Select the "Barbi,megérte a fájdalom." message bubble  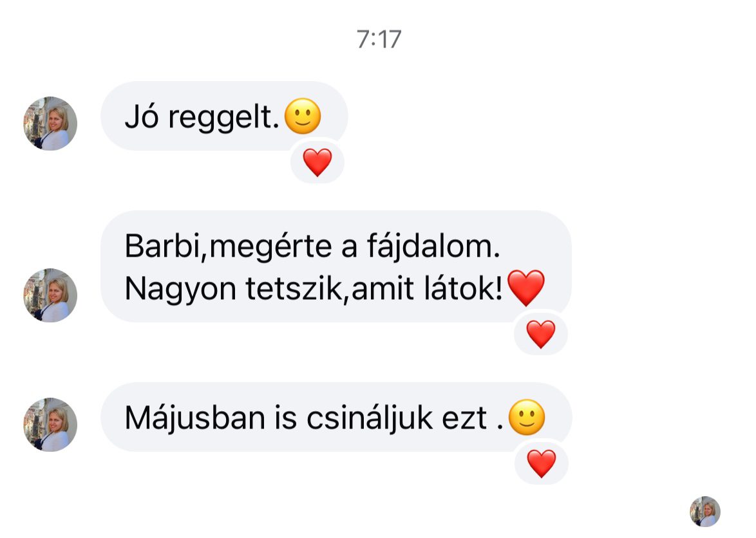pyautogui.click(x=336, y=266)
